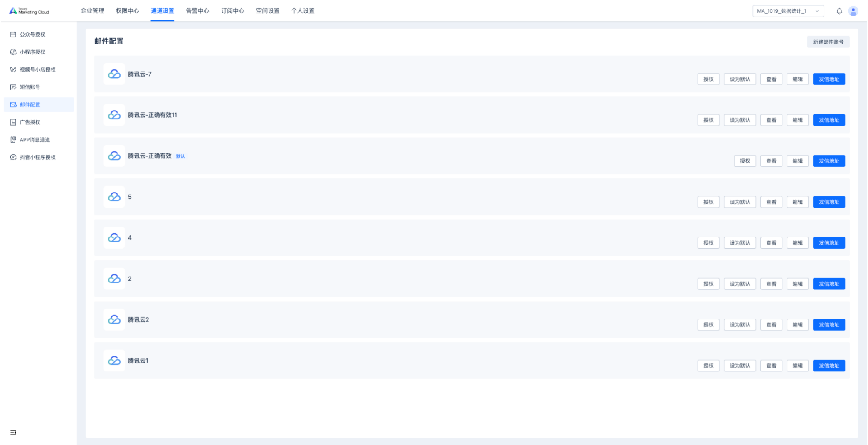Click the Tencent Marketing Cloud logo

pyautogui.click(x=30, y=11)
